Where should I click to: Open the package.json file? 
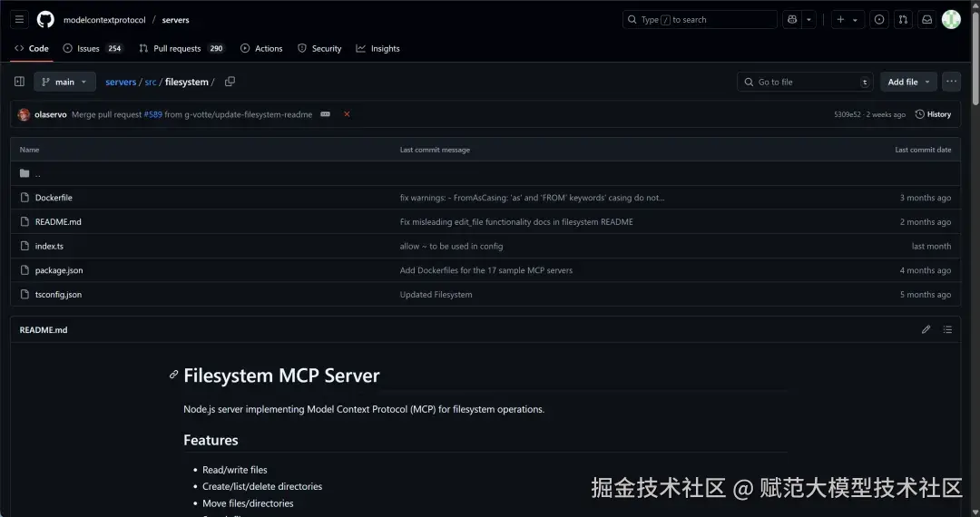[x=59, y=270]
